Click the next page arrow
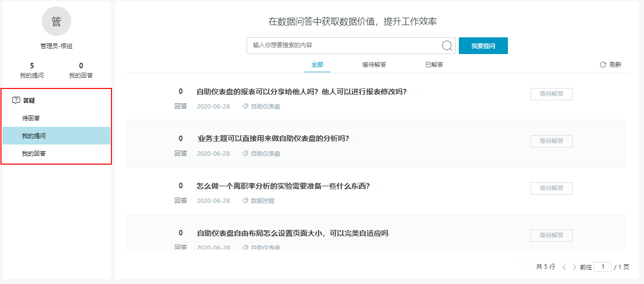Screen dimensions: 644x284 (x=574, y=267)
